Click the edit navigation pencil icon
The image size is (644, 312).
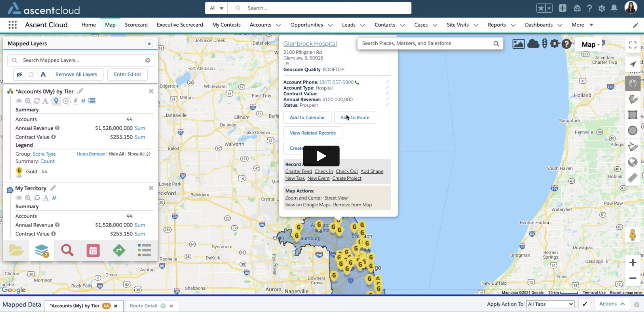[x=636, y=25]
